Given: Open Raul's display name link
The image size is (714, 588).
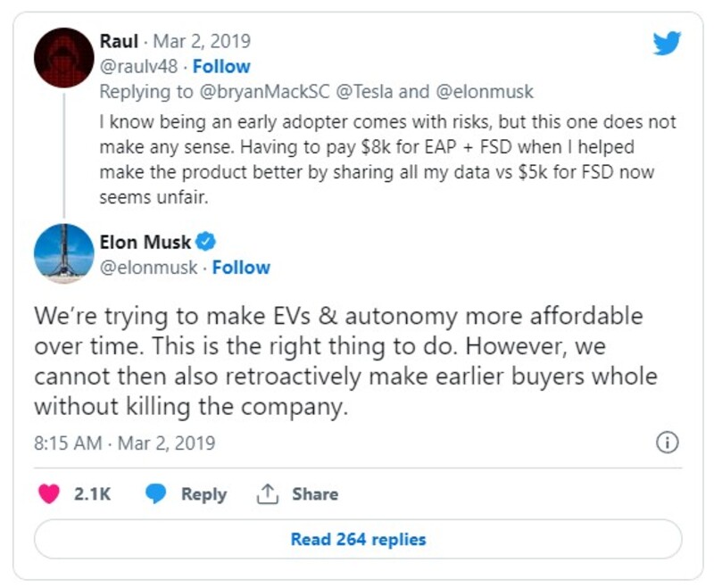Looking at the screenshot, I should (x=119, y=41).
